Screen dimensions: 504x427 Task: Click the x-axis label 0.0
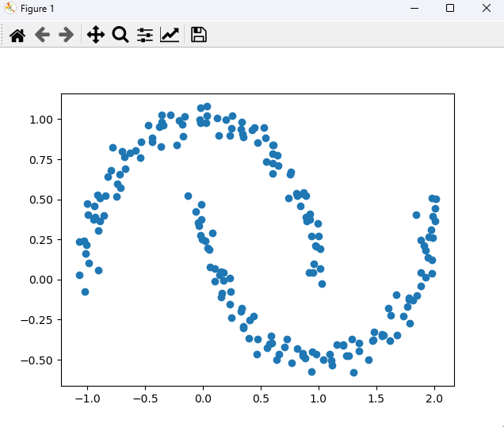click(x=203, y=398)
